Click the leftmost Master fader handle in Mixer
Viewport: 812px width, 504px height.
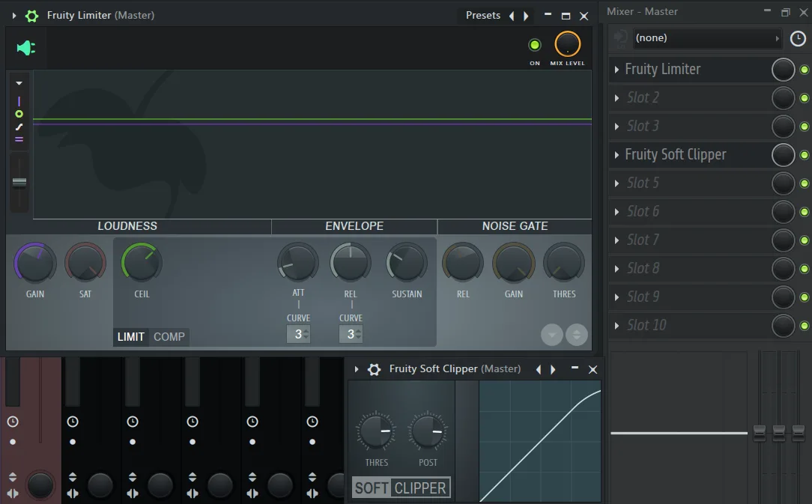(759, 433)
